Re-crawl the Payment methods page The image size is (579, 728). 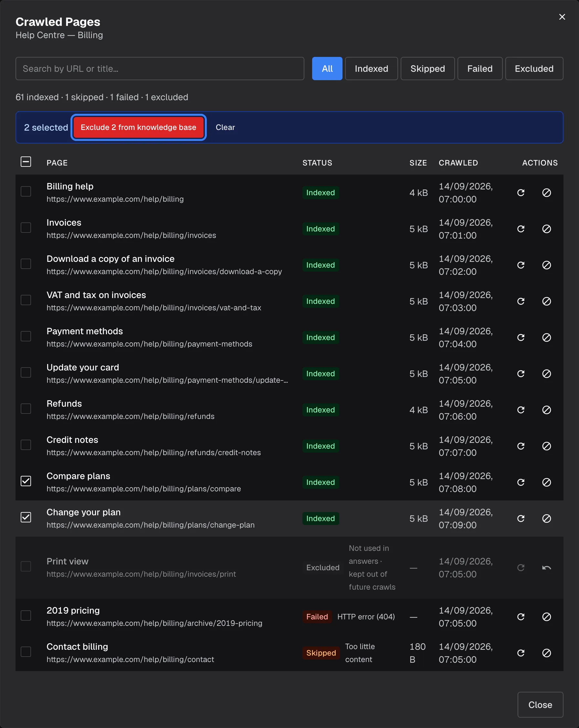point(521,337)
